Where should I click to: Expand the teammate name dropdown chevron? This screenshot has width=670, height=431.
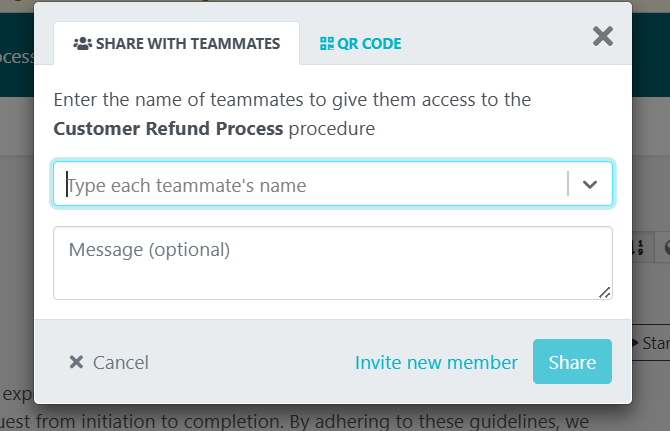tap(590, 185)
